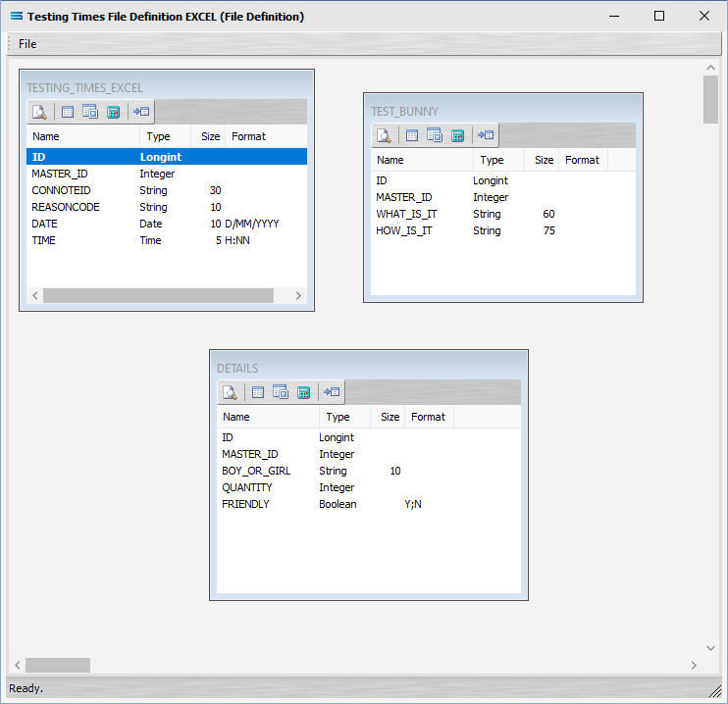The image size is (728, 704).
Task: Select the WHAT_IS_IT field row
Action: pyautogui.click(x=503, y=214)
